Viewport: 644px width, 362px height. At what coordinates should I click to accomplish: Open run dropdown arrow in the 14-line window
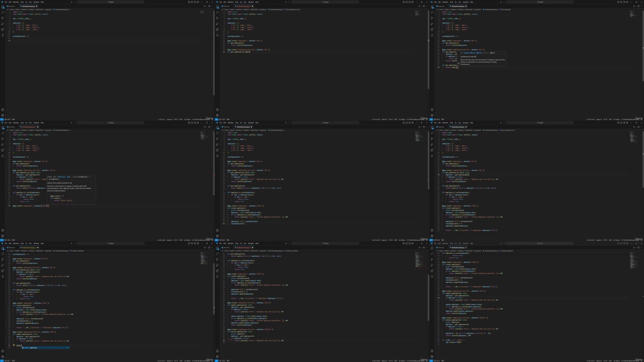206,6
